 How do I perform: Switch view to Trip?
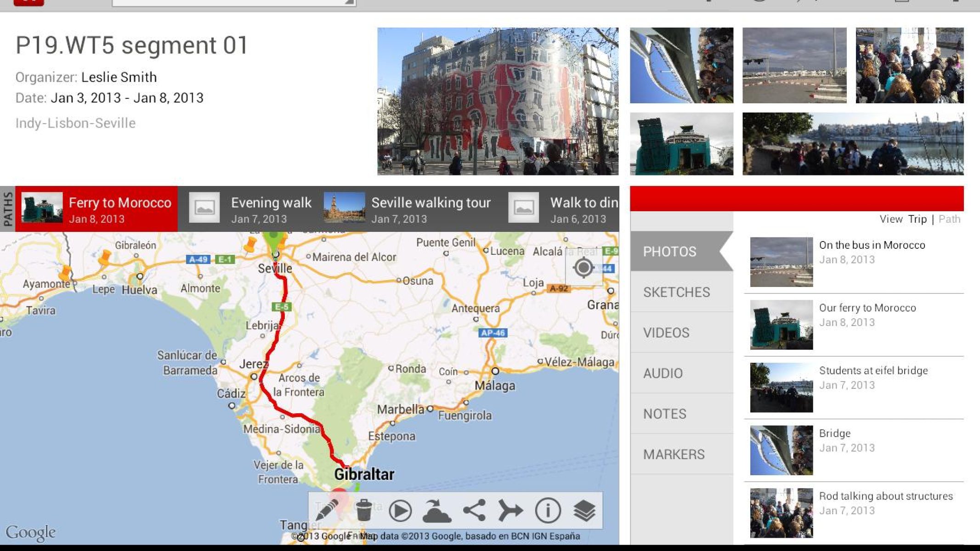pyautogui.click(x=917, y=219)
